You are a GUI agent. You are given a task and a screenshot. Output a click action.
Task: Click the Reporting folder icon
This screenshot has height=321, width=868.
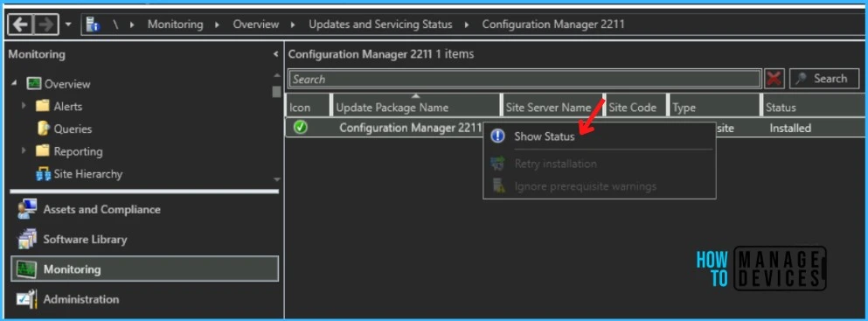click(x=43, y=150)
